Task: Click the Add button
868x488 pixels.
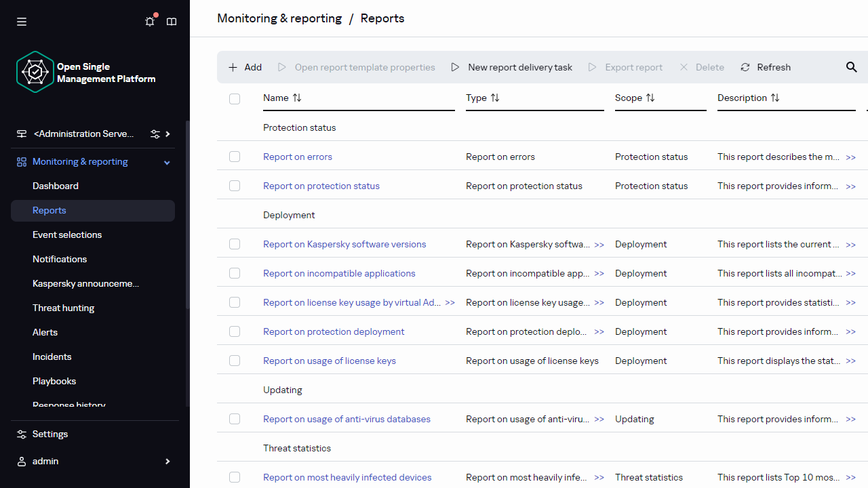Action: coord(245,67)
